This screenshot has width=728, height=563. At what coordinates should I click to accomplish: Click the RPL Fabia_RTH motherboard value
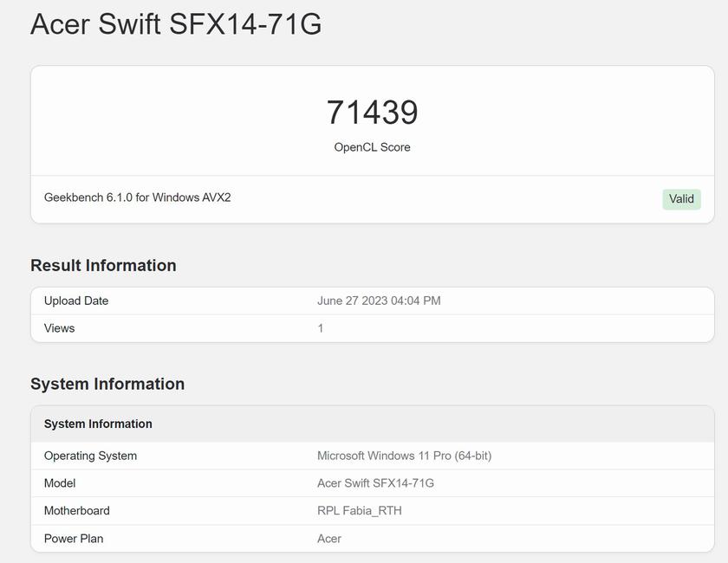pyautogui.click(x=360, y=511)
